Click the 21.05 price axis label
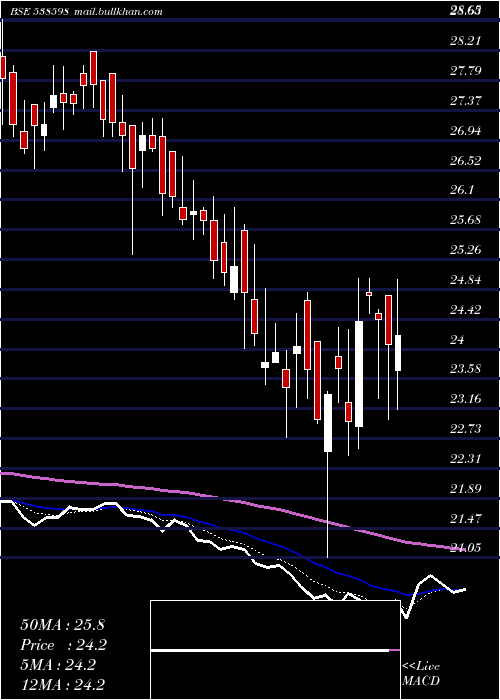Image resolution: width=500 pixels, height=700 pixels. (465, 548)
